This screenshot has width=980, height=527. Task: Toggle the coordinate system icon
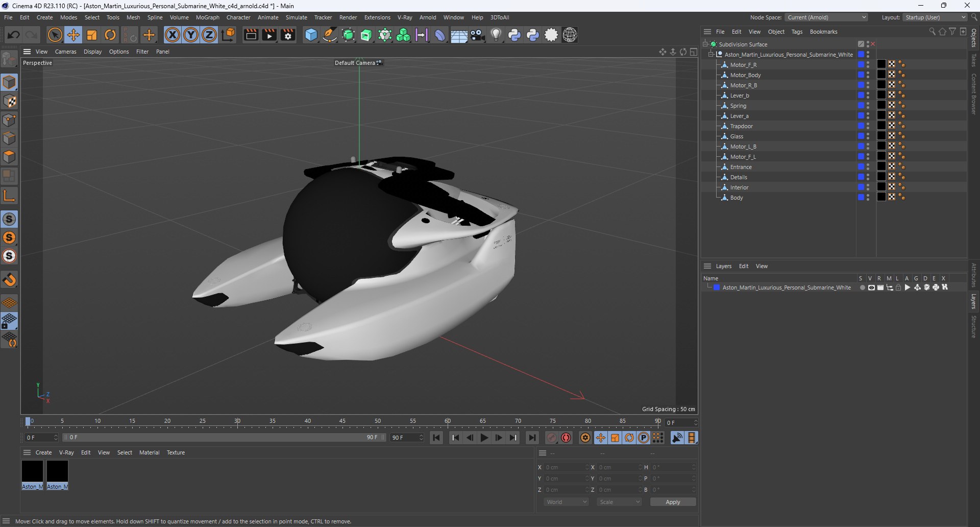coord(229,35)
